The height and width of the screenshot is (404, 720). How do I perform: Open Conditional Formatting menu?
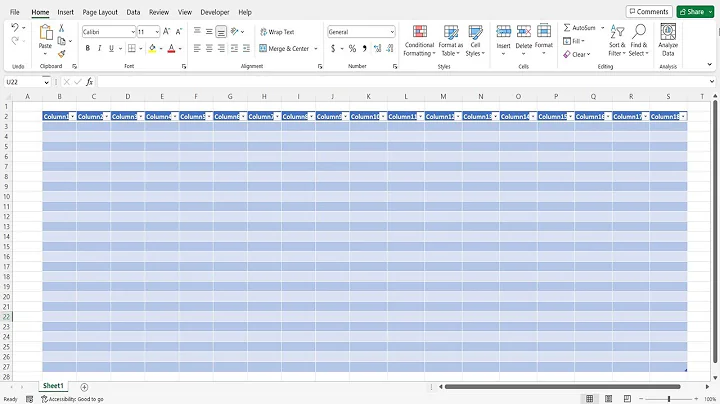419,41
